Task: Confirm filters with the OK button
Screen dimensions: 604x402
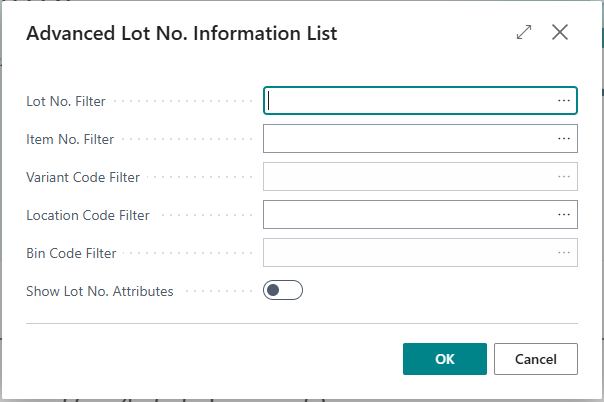Action: [444, 359]
